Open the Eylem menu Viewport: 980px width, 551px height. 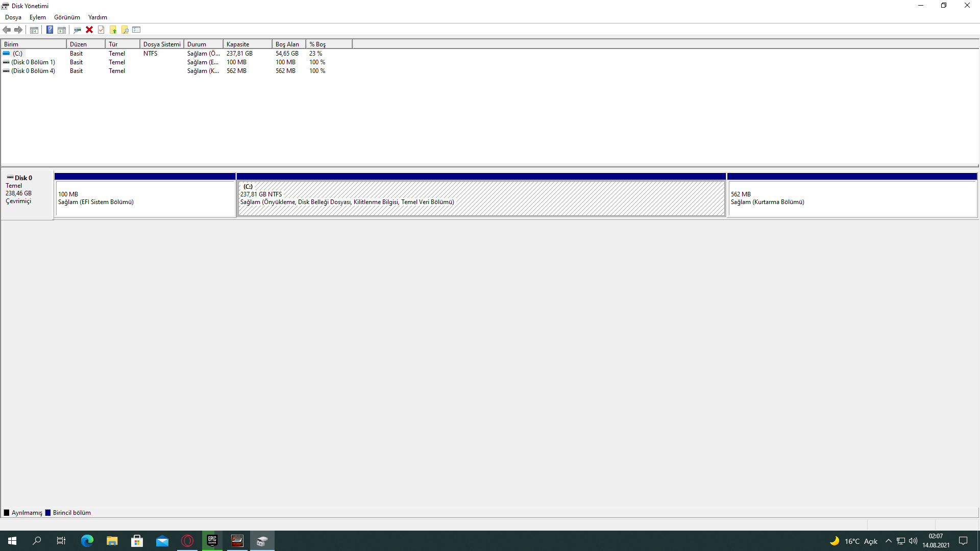(38, 17)
